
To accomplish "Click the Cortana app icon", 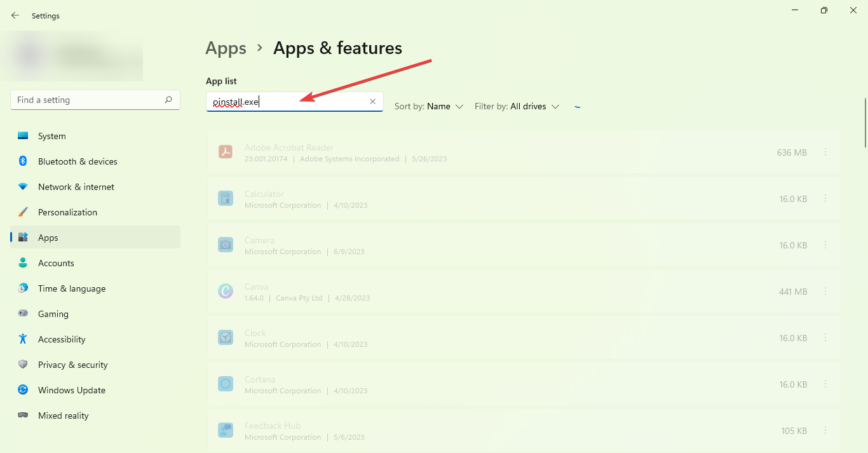I will coord(226,384).
